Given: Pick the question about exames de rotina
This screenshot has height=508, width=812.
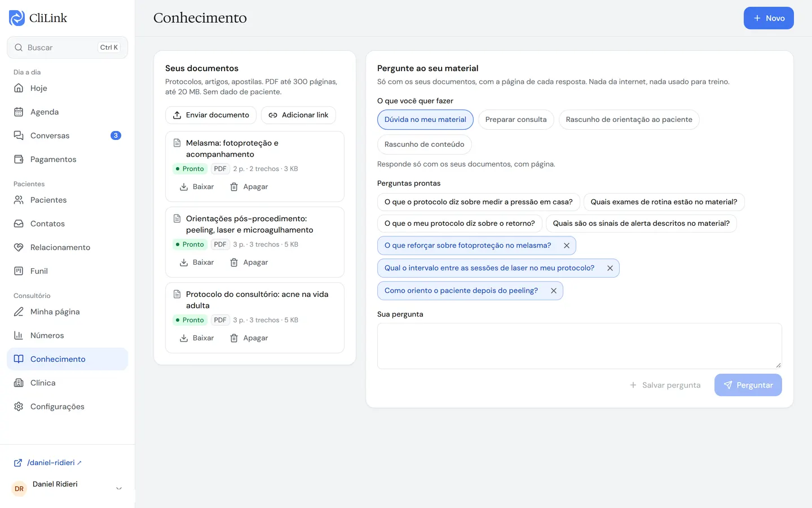Looking at the screenshot, I should [x=664, y=202].
